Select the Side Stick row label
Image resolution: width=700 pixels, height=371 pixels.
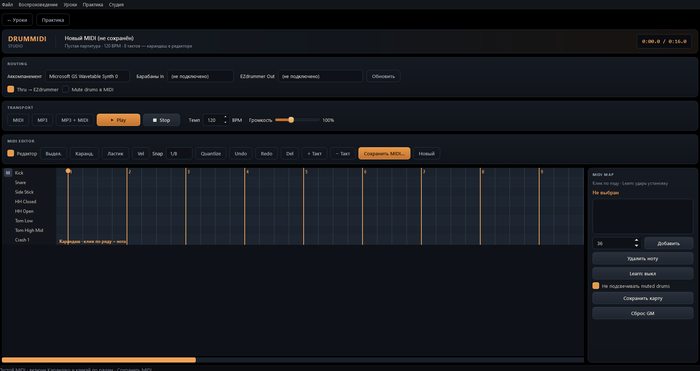click(x=25, y=192)
